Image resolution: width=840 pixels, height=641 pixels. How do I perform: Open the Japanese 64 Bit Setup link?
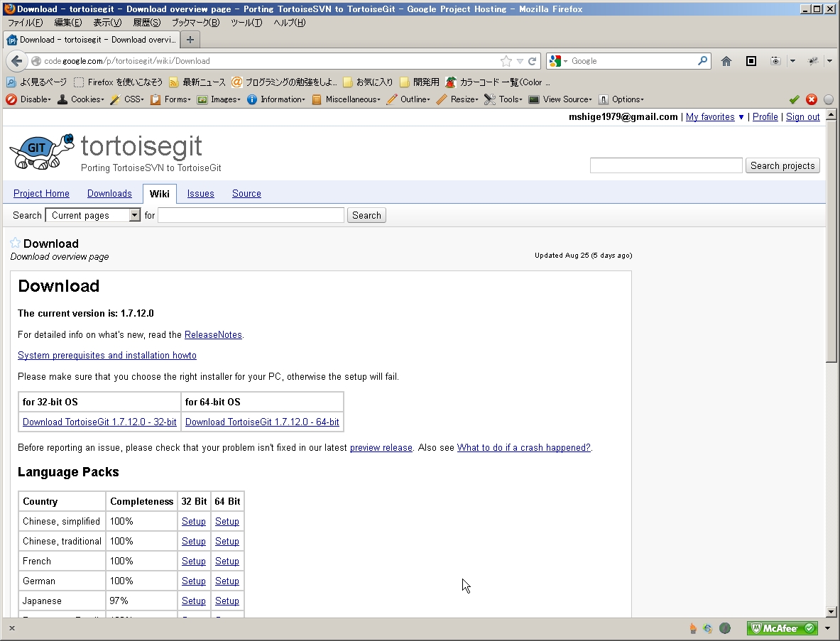point(227,601)
